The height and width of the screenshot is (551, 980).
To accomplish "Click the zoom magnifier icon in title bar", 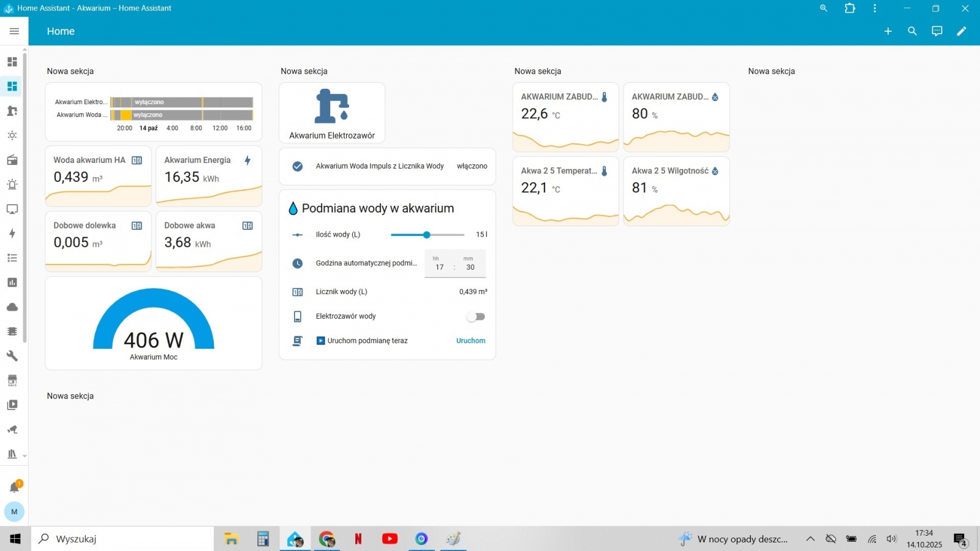I will [824, 8].
